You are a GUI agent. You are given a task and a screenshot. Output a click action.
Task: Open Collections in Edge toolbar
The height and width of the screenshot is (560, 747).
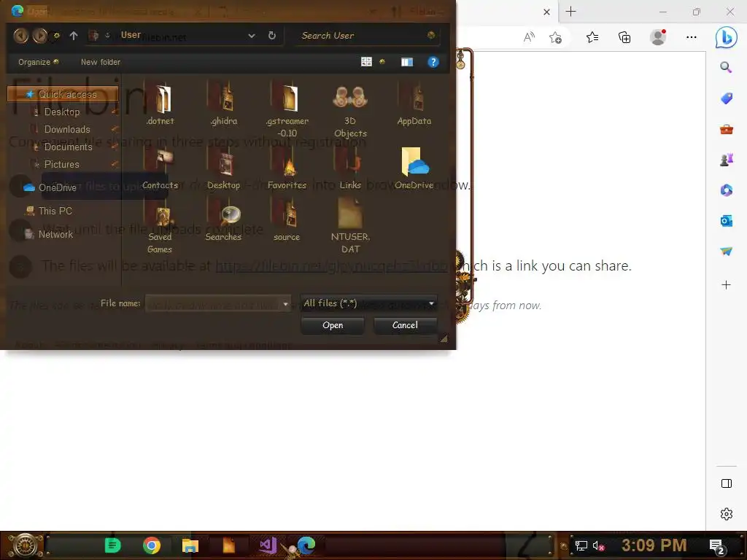624,37
